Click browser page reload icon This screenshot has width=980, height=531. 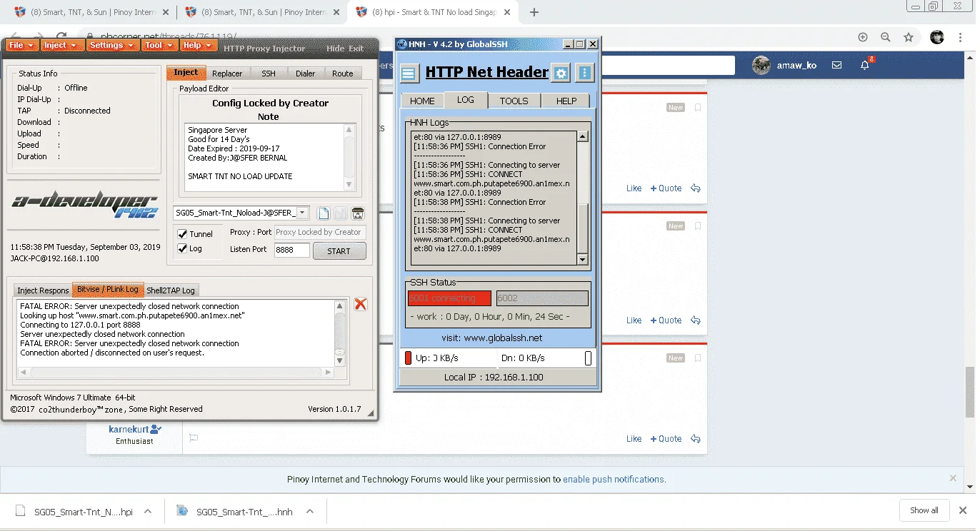click(61, 36)
